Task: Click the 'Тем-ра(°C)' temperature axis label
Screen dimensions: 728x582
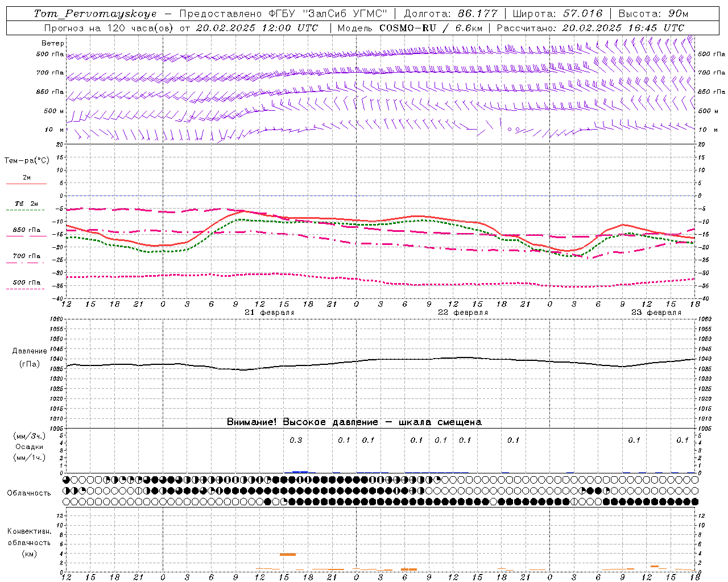Action: 27,161
